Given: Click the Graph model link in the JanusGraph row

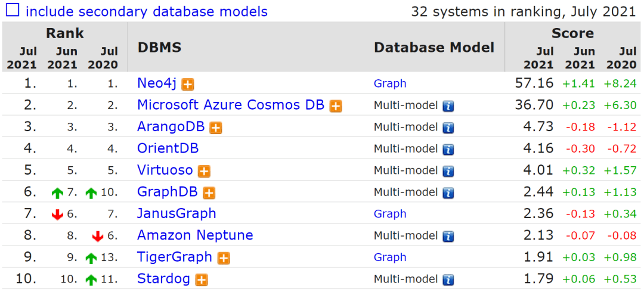Looking at the screenshot, I should pos(390,214).
